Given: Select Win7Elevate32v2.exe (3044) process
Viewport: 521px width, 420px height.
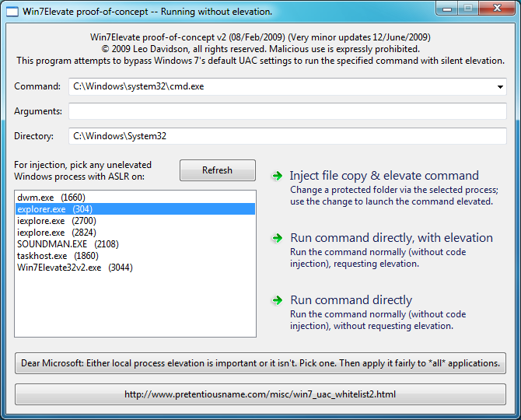Looking at the screenshot, I should point(135,267).
